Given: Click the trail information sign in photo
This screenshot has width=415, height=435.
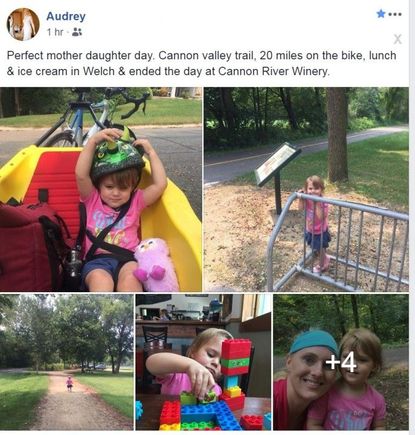Looking at the screenshot, I should pyautogui.click(x=277, y=164).
